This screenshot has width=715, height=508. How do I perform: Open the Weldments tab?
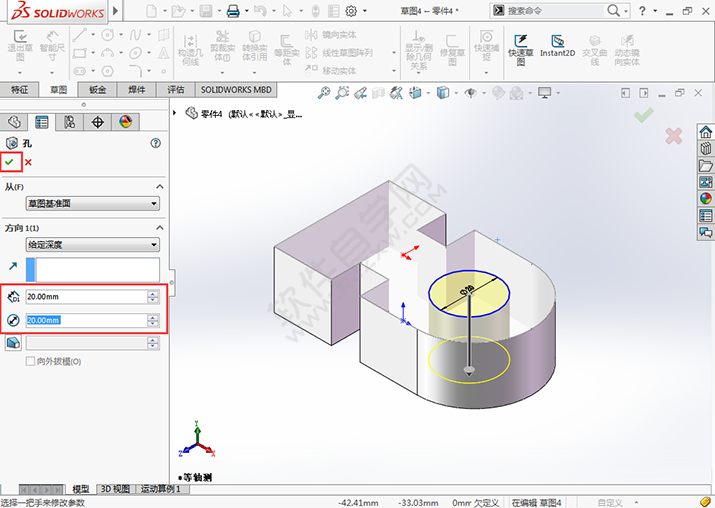[137, 90]
